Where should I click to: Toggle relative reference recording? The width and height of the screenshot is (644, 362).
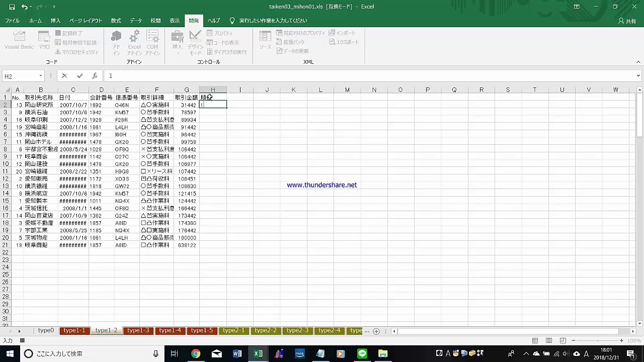(x=76, y=43)
